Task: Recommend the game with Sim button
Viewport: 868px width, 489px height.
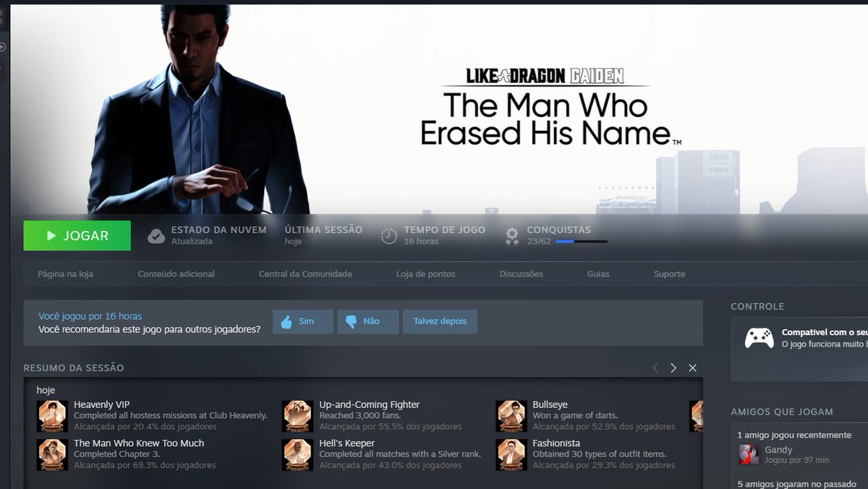Action: (303, 322)
